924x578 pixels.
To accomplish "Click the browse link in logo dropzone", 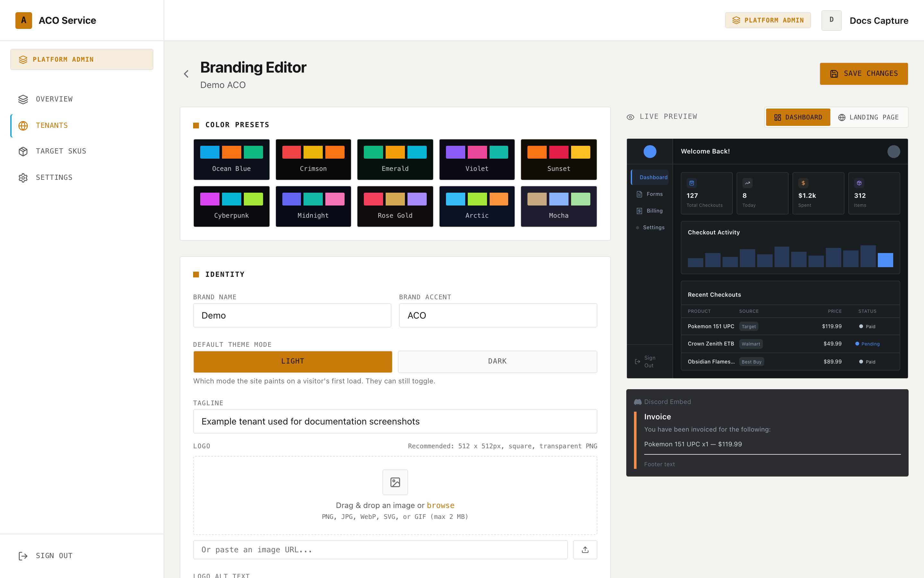I will [440, 505].
